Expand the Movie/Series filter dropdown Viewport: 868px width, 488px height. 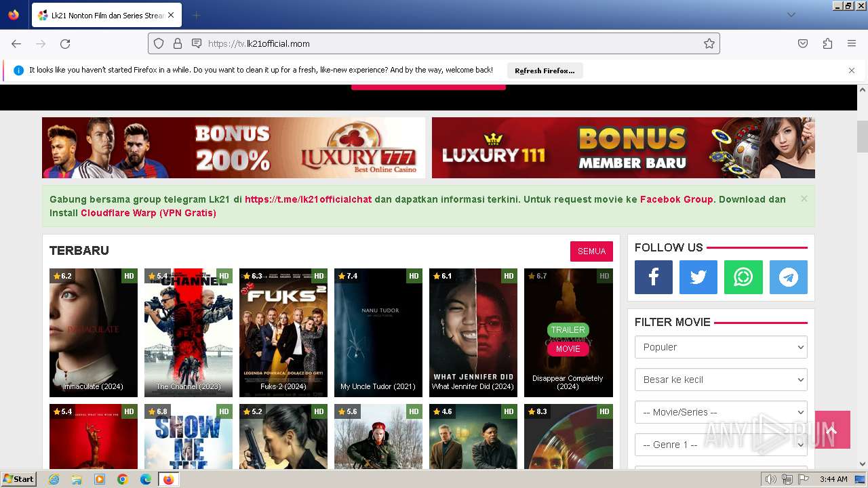click(x=721, y=412)
